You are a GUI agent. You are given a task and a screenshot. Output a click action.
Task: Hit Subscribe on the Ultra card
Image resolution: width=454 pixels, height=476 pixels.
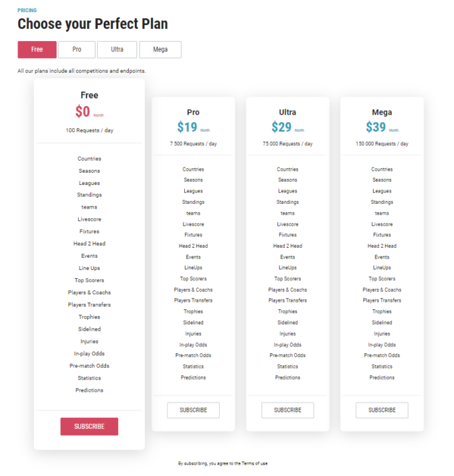(x=287, y=410)
